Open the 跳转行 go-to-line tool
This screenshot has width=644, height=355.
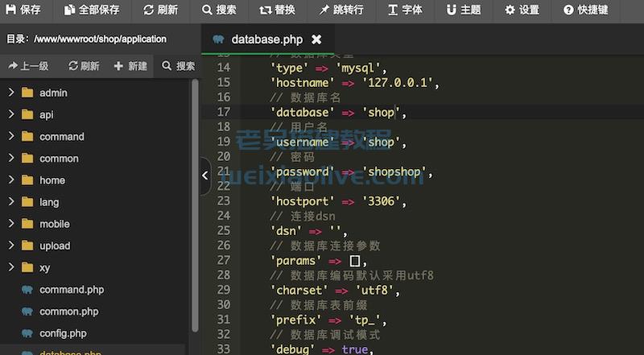coord(341,10)
